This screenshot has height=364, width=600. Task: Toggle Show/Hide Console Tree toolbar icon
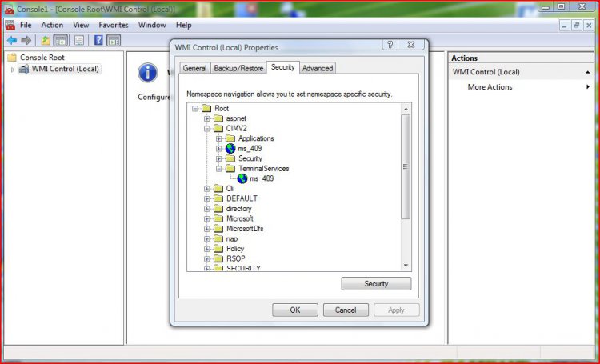click(x=61, y=40)
